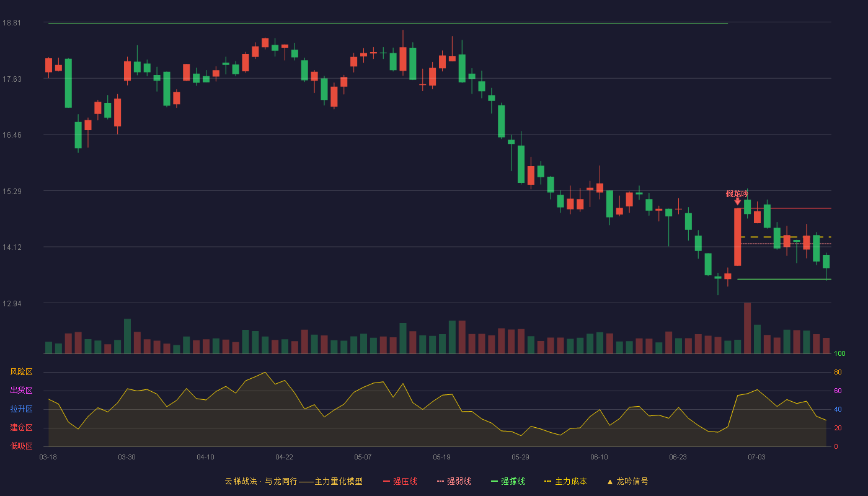Click the 07-03 date axis label

756,457
